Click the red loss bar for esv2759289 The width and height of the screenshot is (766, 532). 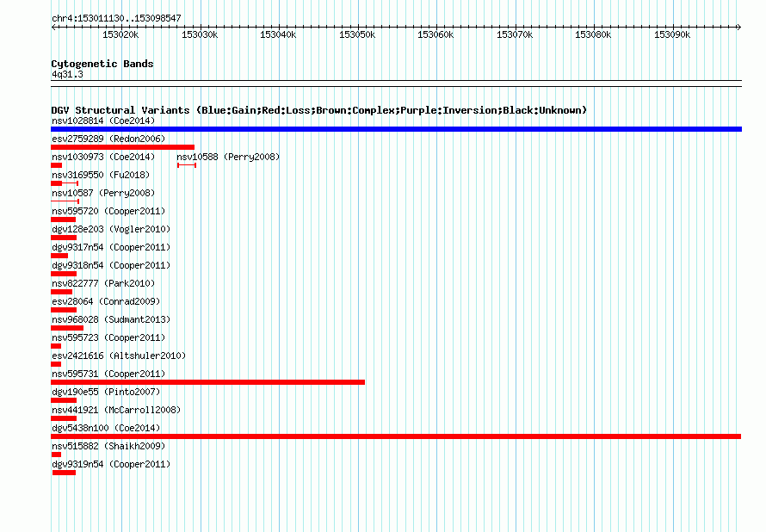[x=122, y=147]
